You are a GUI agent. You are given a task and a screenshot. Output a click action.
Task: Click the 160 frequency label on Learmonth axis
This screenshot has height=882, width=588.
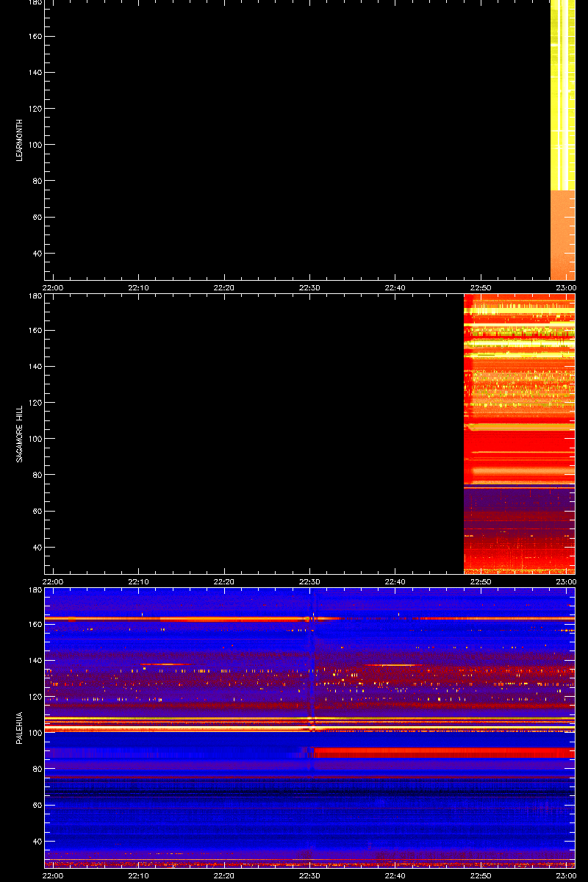pyautogui.click(x=35, y=36)
